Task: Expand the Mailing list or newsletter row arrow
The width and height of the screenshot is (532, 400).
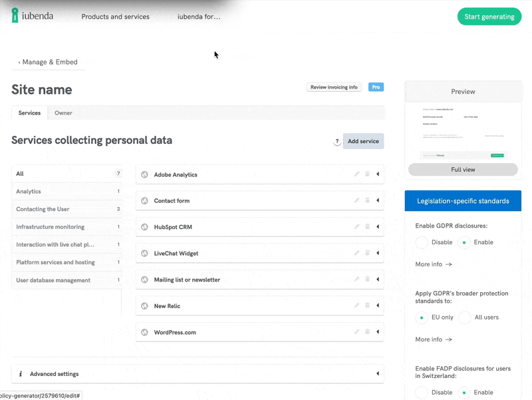Action: coord(378,280)
